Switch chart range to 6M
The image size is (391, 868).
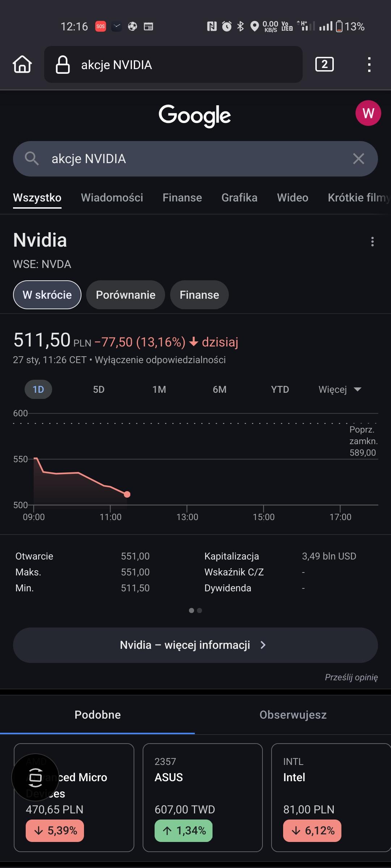click(x=219, y=390)
